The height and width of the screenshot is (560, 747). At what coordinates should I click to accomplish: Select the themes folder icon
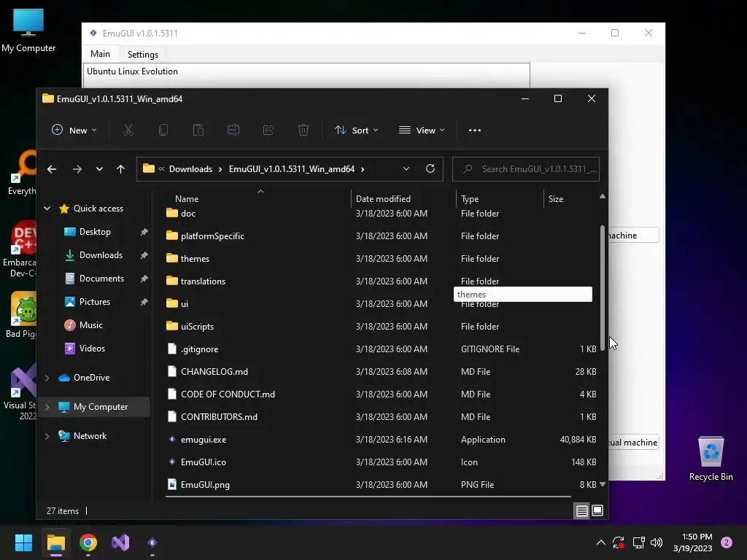click(172, 258)
